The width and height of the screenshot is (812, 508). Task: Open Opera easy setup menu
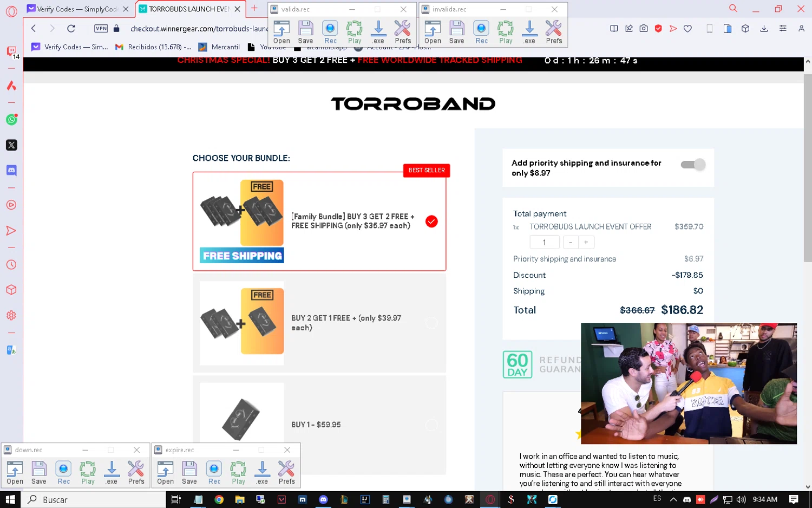(783, 28)
